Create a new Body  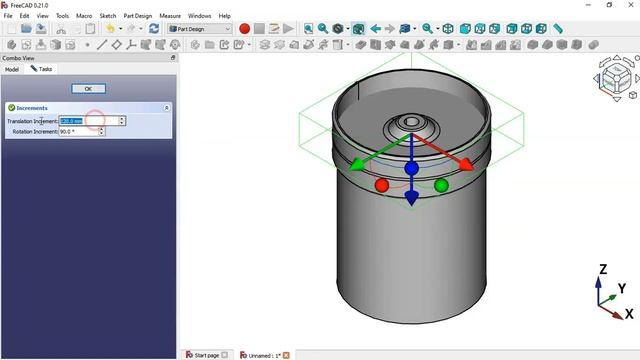tap(12, 44)
